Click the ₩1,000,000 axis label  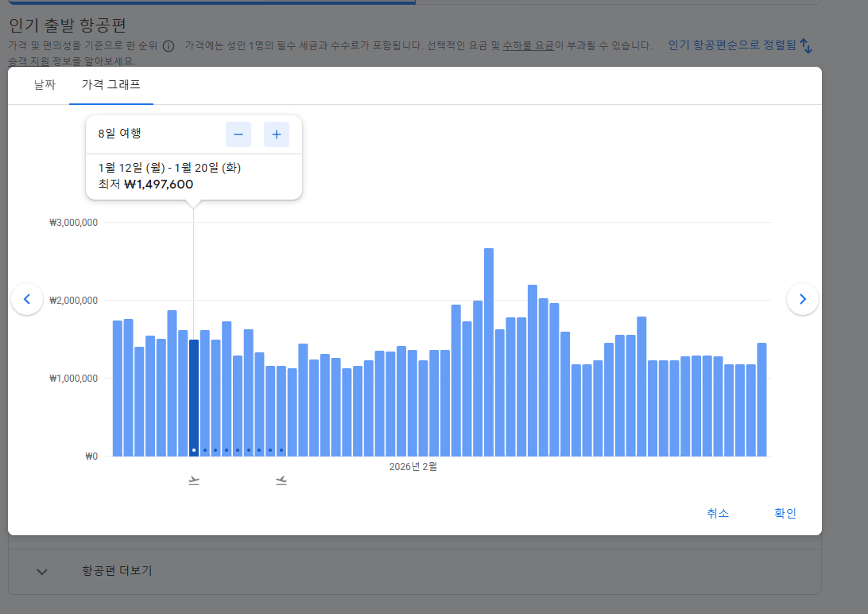click(74, 379)
